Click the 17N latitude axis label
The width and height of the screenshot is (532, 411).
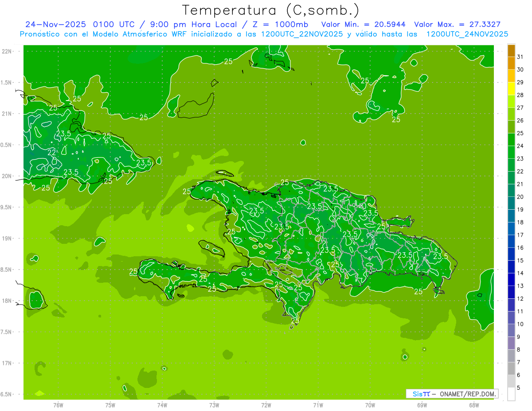(8, 363)
